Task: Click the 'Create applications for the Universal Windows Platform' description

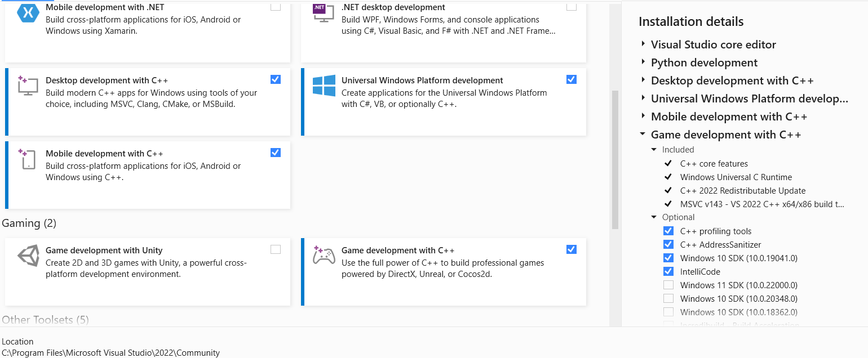Action: tap(444, 99)
